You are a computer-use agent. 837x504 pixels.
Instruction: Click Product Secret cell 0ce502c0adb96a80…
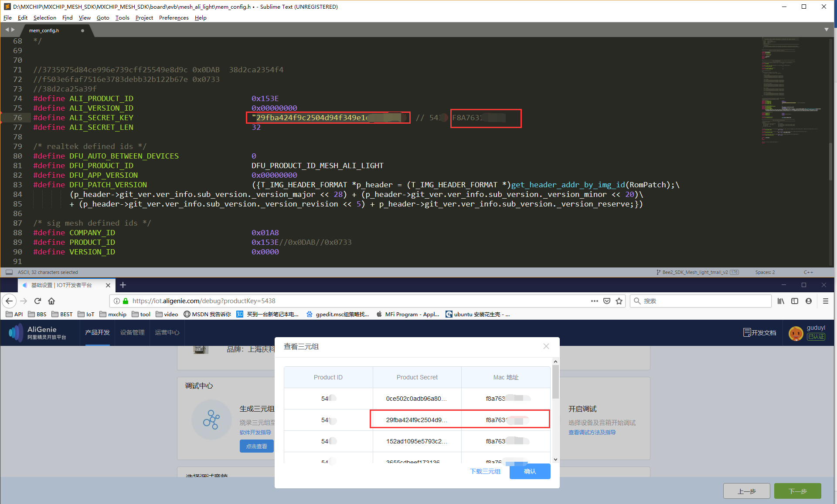tap(417, 399)
